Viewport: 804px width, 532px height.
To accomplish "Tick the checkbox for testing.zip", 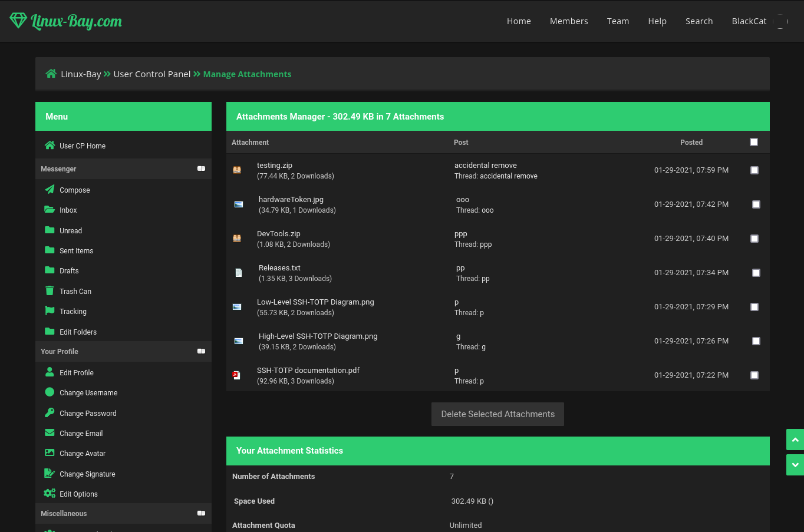I will (x=754, y=170).
